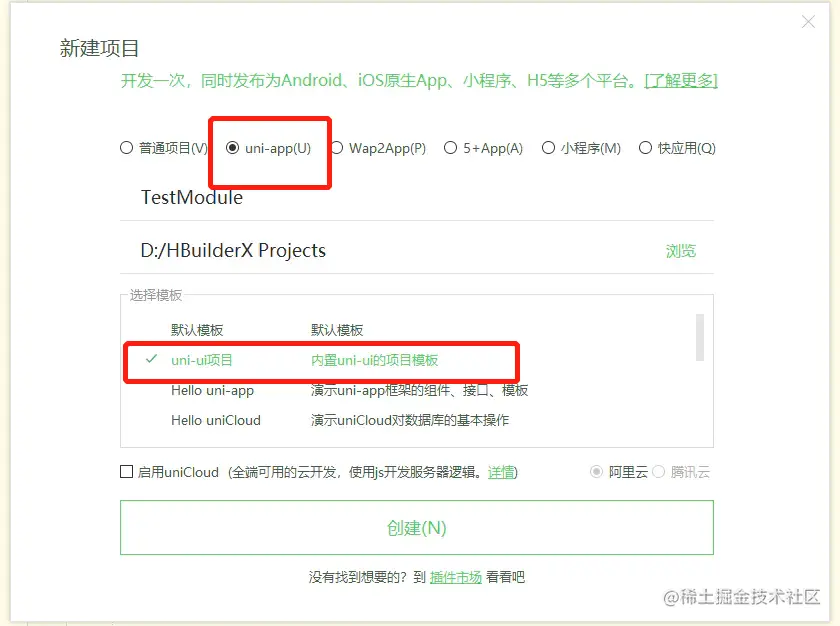Click 浏览 to browse for folder
The height and width of the screenshot is (626, 840).
[681, 251]
